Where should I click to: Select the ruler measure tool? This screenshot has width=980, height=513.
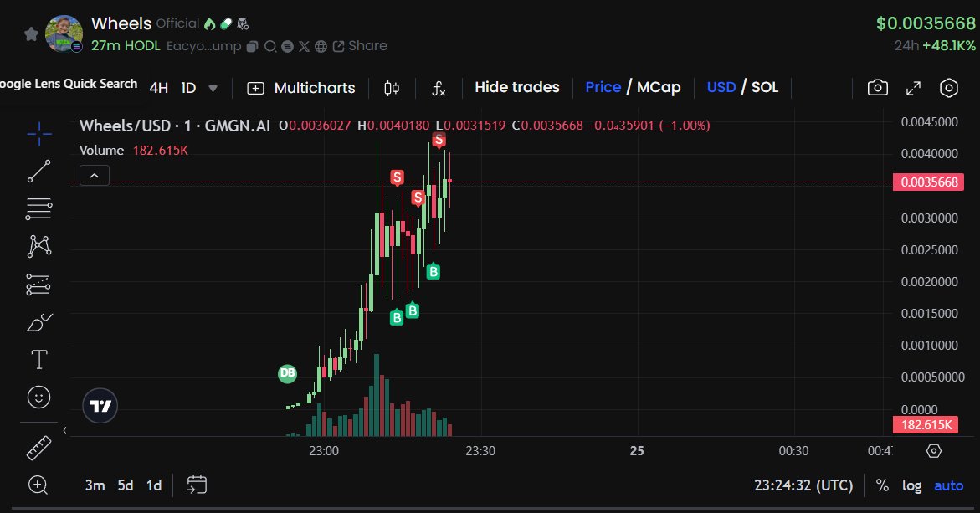coord(38,448)
